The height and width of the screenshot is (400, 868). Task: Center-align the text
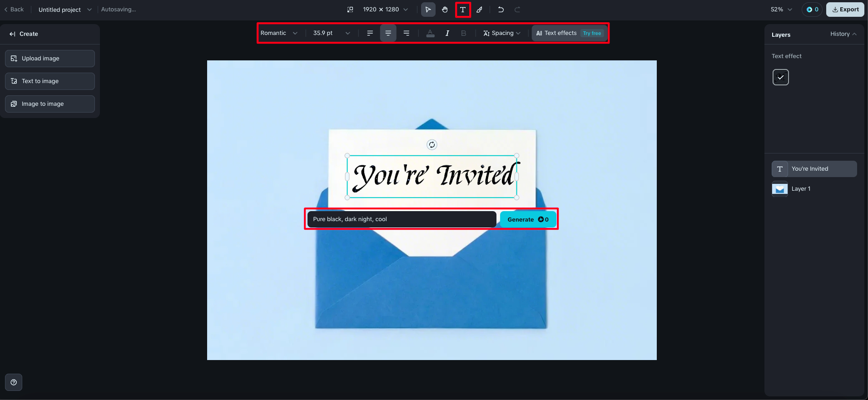(x=388, y=33)
